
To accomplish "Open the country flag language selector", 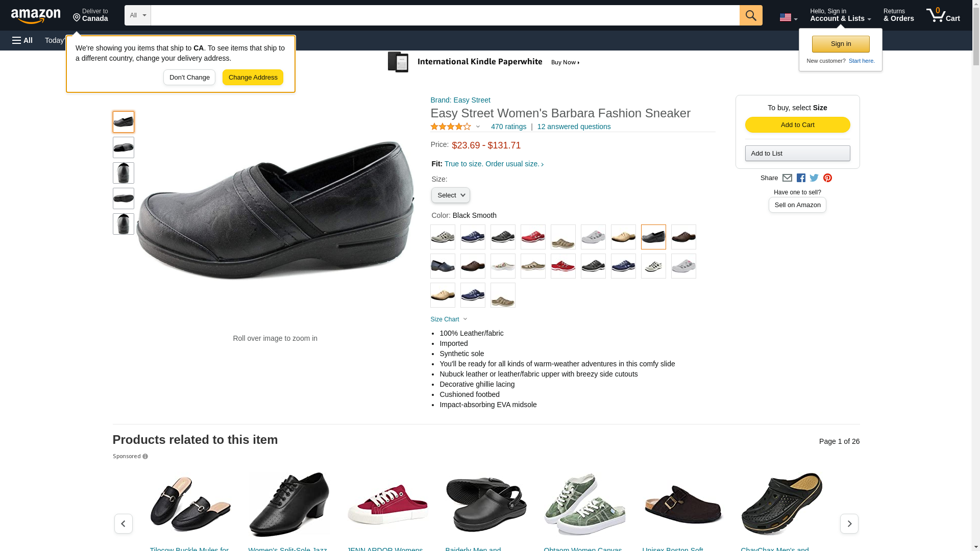I will click(x=788, y=17).
